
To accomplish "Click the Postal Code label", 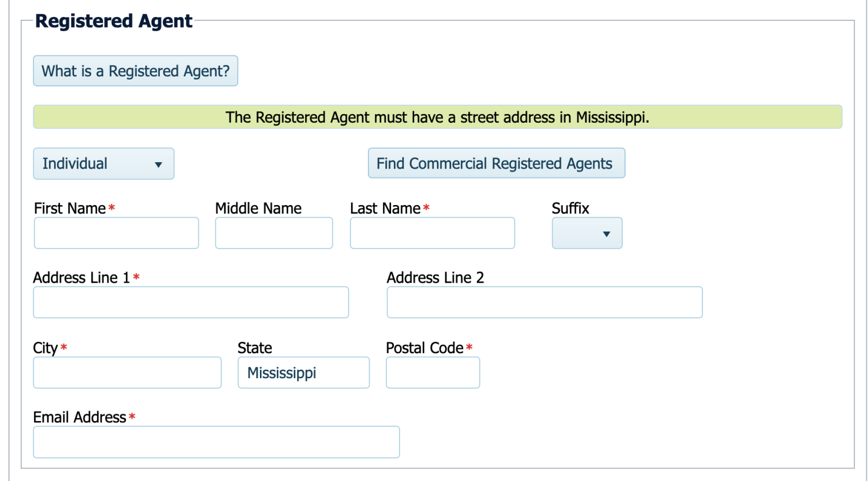I will 424,348.
